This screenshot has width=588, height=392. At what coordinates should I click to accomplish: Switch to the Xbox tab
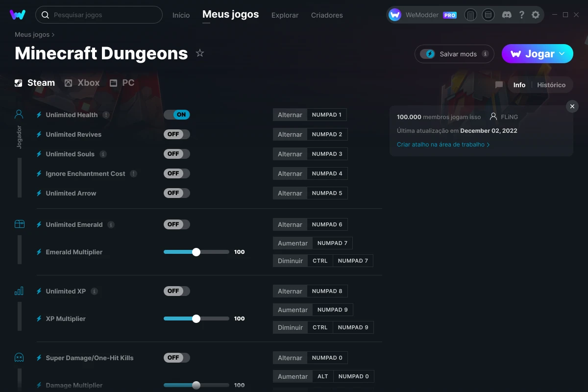(x=82, y=82)
